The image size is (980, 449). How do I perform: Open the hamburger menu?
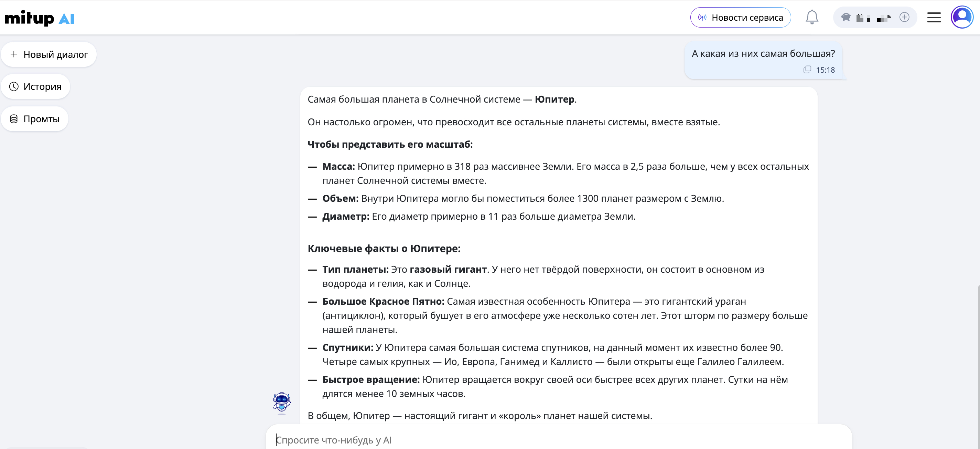[934, 18]
